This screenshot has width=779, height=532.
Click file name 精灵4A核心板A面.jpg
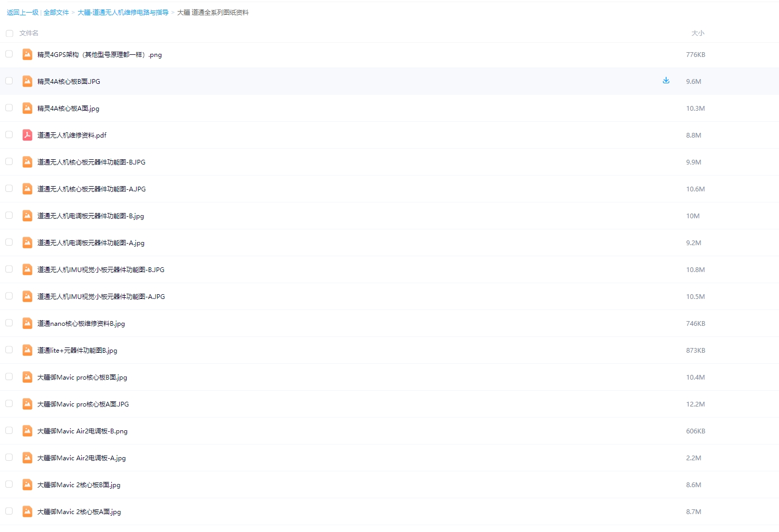pyautogui.click(x=69, y=108)
